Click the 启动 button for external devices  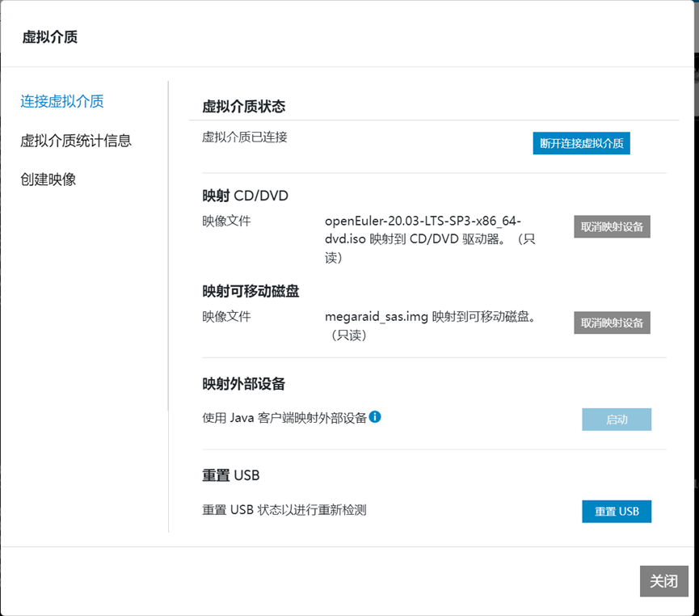[617, 420]
